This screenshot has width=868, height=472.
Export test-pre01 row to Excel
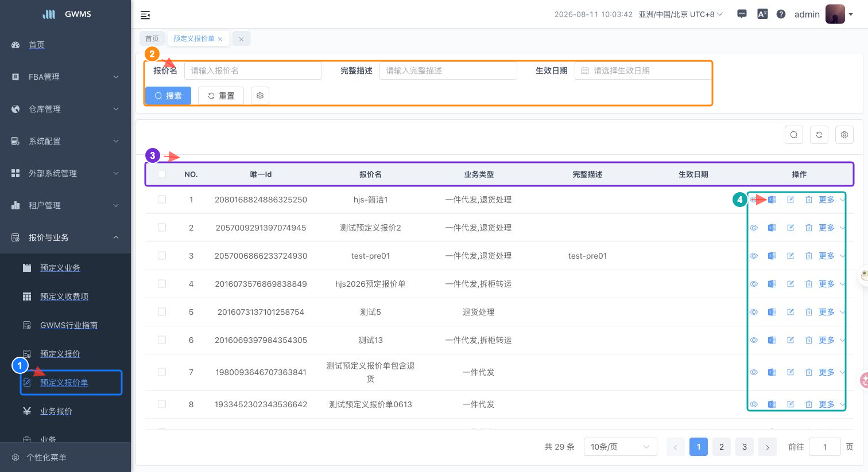[x=772, y=256]
